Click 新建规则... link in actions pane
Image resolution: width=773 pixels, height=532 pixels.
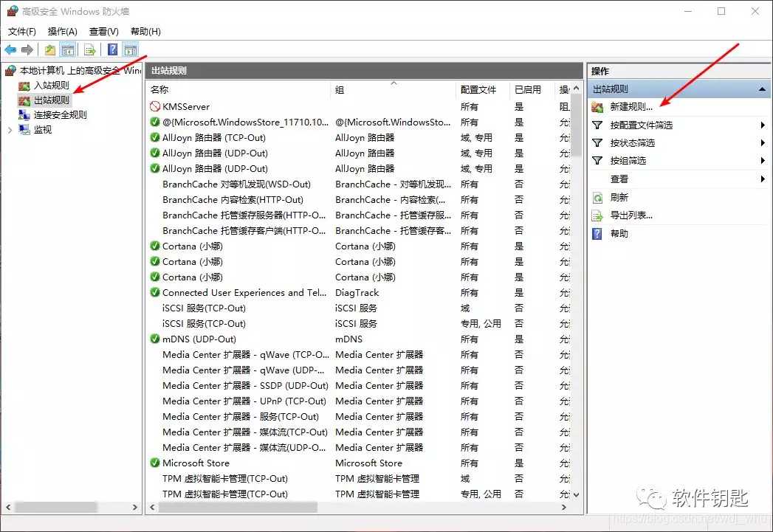point(631,107)
